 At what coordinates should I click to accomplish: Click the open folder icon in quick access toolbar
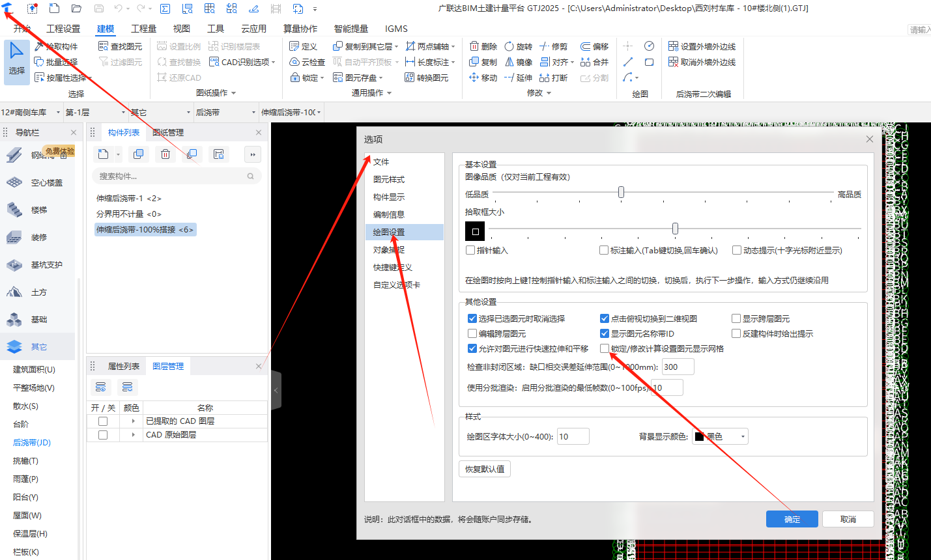coord(76,8)
